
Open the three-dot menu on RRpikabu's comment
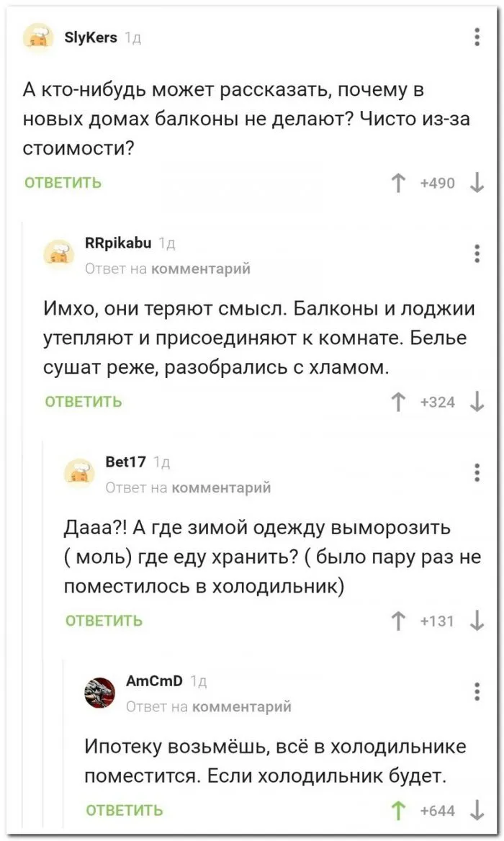(x=477, y=254)
